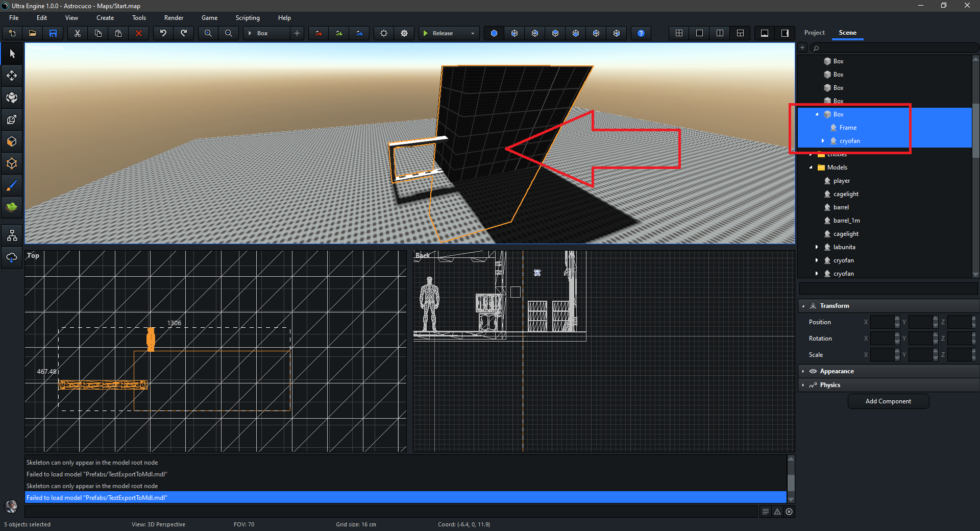Activate the Paint brush tool
Viewport: 980px width, 531px height.
pyautogui.click(x=12, y=186)
